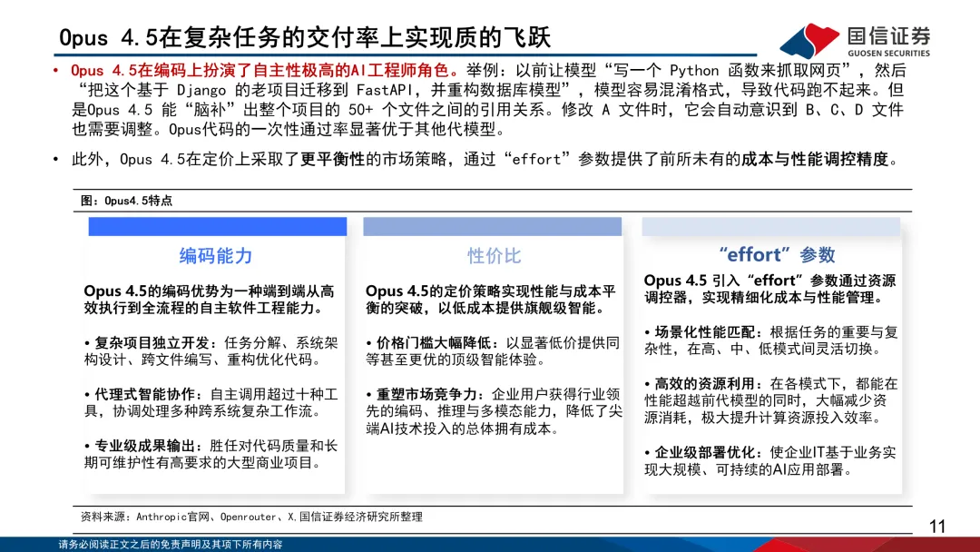Click the 编码能力 card heading
The height and width of the screenshot is (552, 980).
coord(216,255)
